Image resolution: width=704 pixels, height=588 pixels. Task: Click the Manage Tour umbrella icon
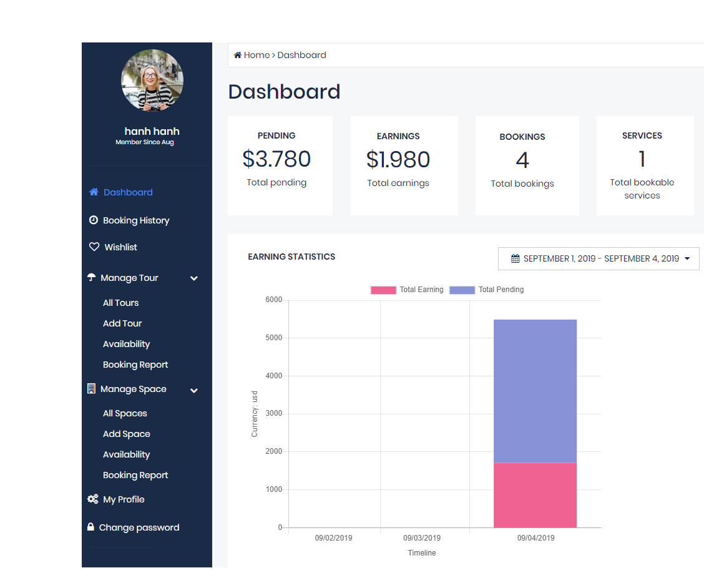[92, 278]
